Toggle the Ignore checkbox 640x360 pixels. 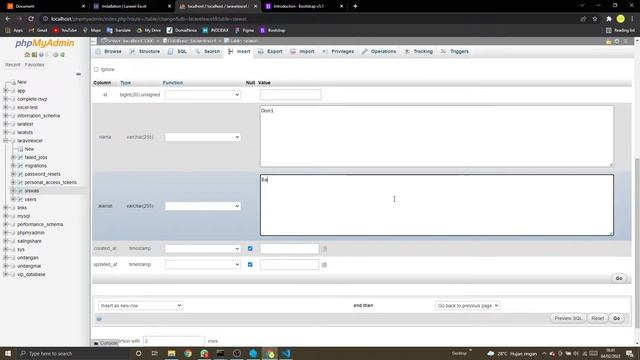(96, 69)
